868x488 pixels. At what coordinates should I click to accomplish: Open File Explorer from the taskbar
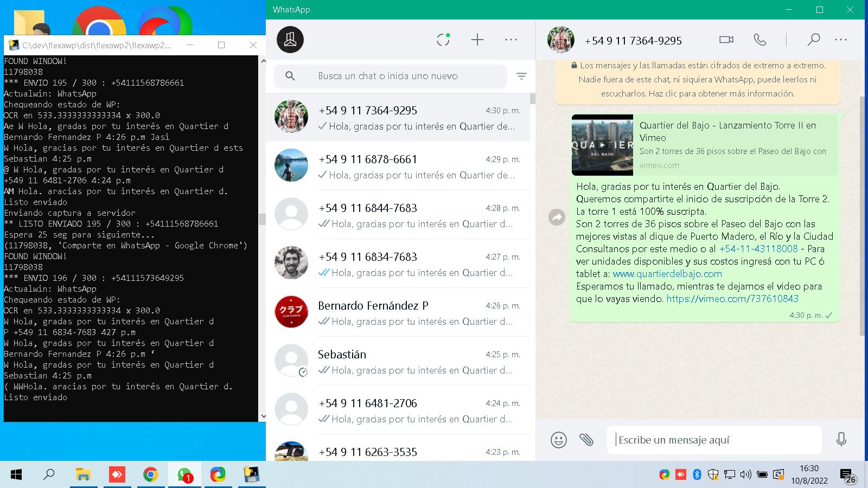coord(83,475)
